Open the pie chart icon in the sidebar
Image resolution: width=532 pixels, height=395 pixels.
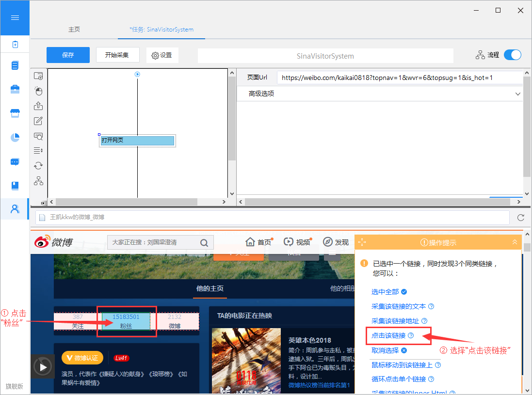15,137
